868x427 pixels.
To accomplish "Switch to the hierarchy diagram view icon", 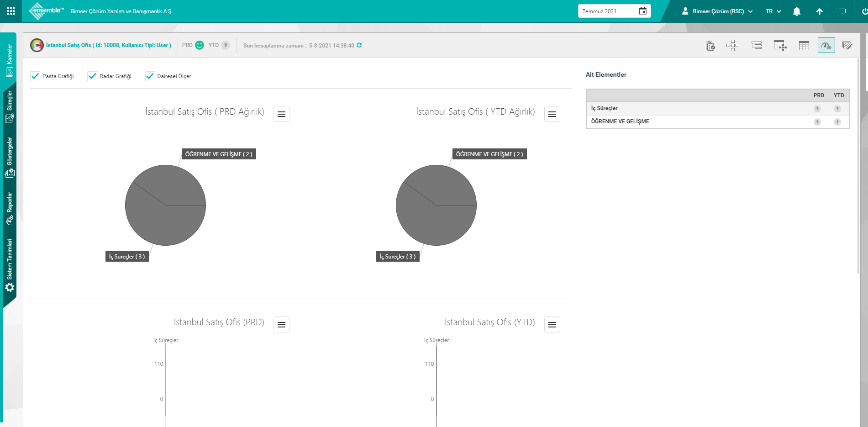I will pyautogui.click(x=732, y=46).
